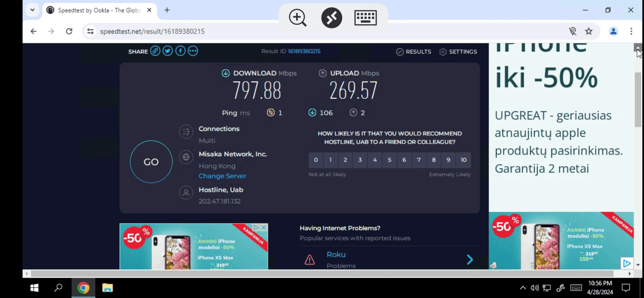Screen dimensions: 644x298
Task: Open blocked tracking protection icon
Action: [x=573, y=31]
